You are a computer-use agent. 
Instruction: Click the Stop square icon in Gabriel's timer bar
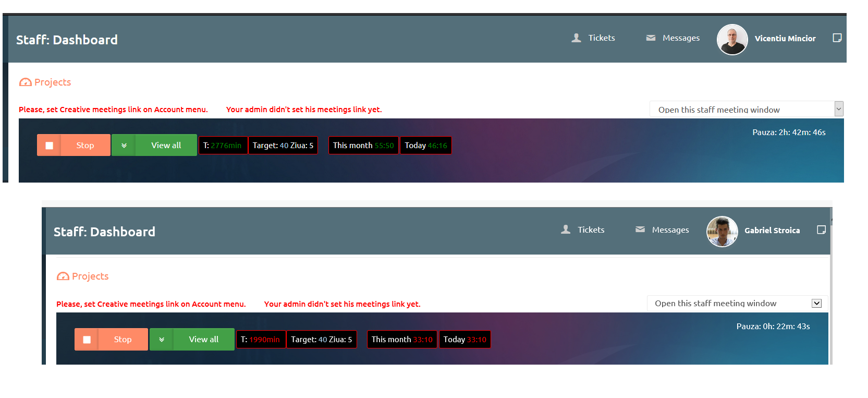click(x=87, y=340)
